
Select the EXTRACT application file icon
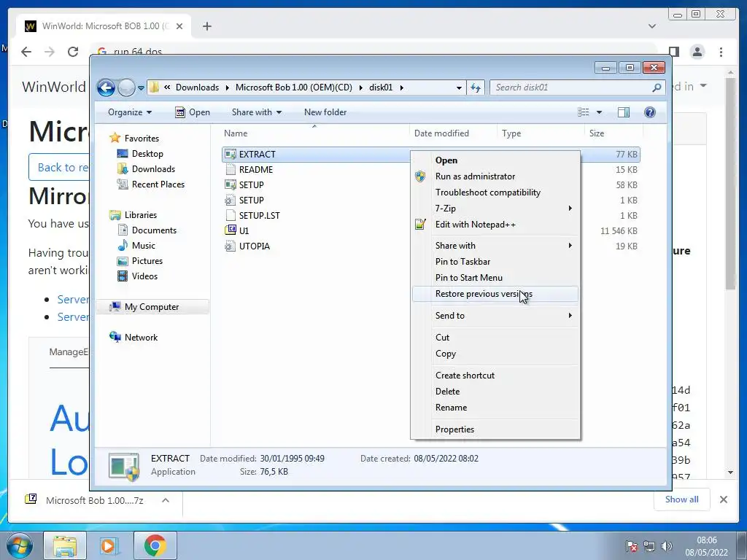[x=231, y=154]
